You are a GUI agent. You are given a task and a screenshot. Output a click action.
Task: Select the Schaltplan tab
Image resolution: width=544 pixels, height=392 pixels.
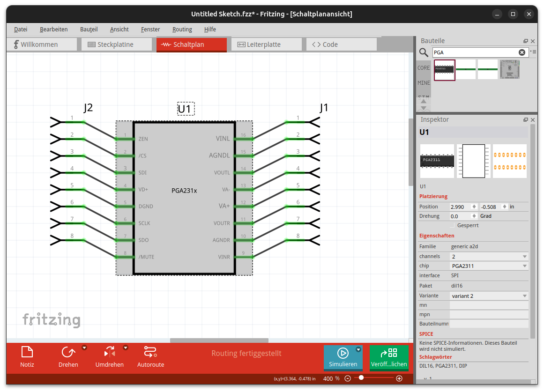[192, 44]
